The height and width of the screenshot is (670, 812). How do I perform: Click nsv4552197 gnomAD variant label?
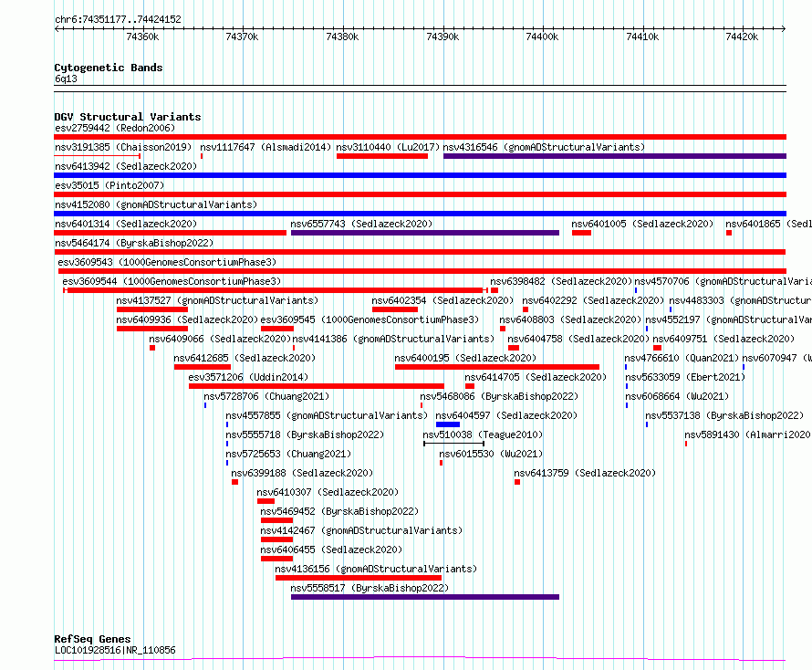coord(728,319)
